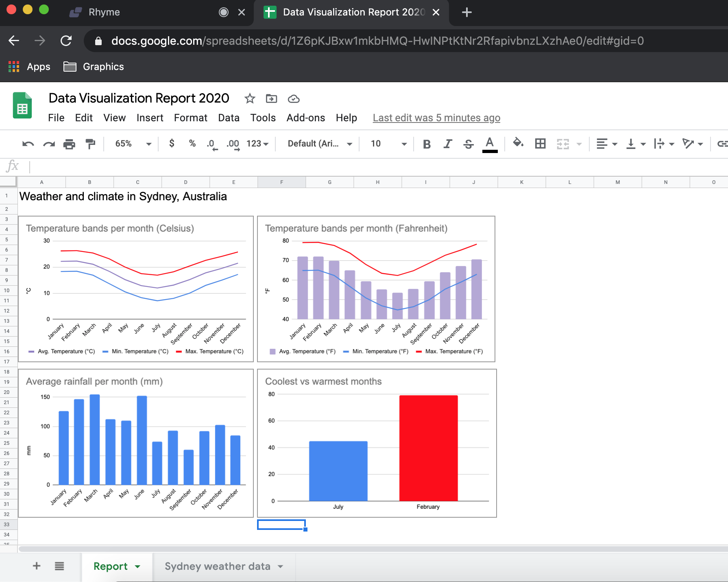Switch to Sydney weather data sheet tab
The height and width of the screenshot is (582, 728).
218,566
